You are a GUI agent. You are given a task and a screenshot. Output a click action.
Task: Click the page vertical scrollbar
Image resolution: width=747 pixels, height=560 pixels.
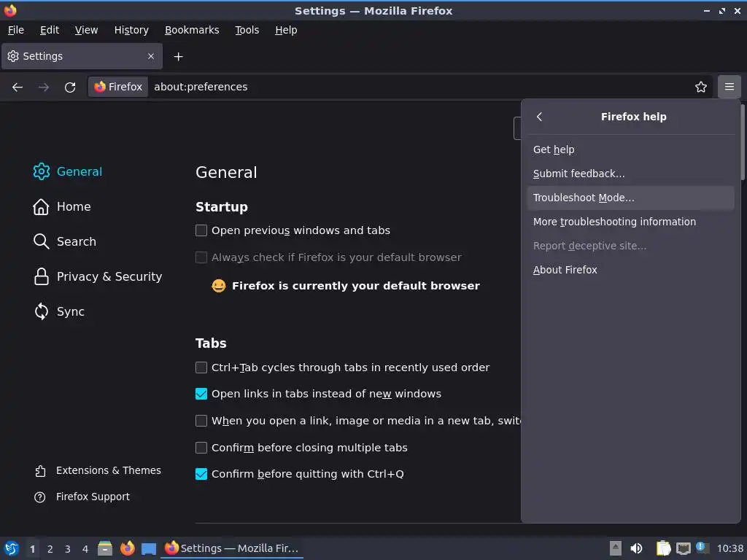click(x=743, y=143)
